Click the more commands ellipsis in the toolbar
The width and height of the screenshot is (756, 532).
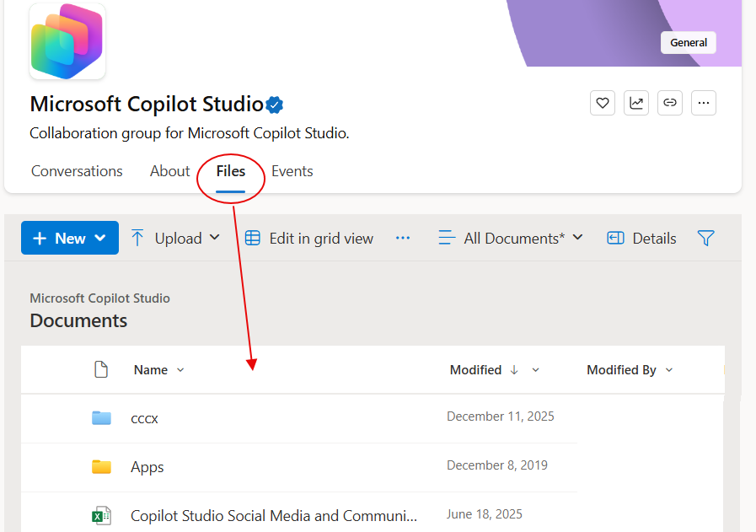(x=403, y=238)
